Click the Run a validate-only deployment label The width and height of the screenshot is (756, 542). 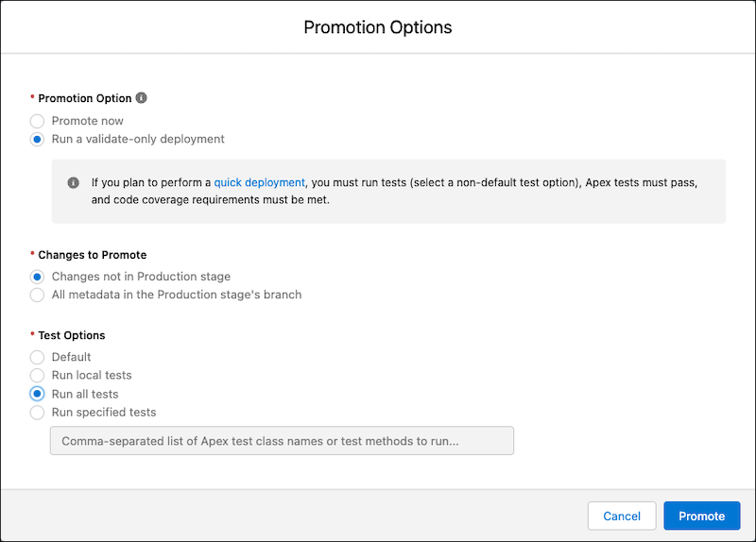point(138,139)
